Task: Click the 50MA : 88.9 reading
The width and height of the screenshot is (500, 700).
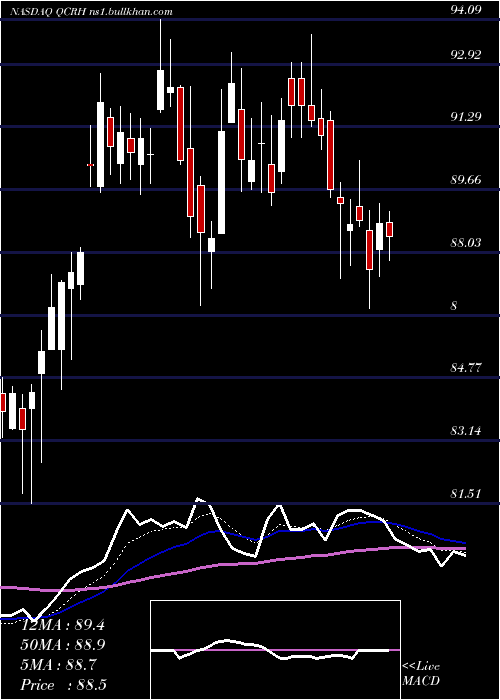Action: pos(63,645)
